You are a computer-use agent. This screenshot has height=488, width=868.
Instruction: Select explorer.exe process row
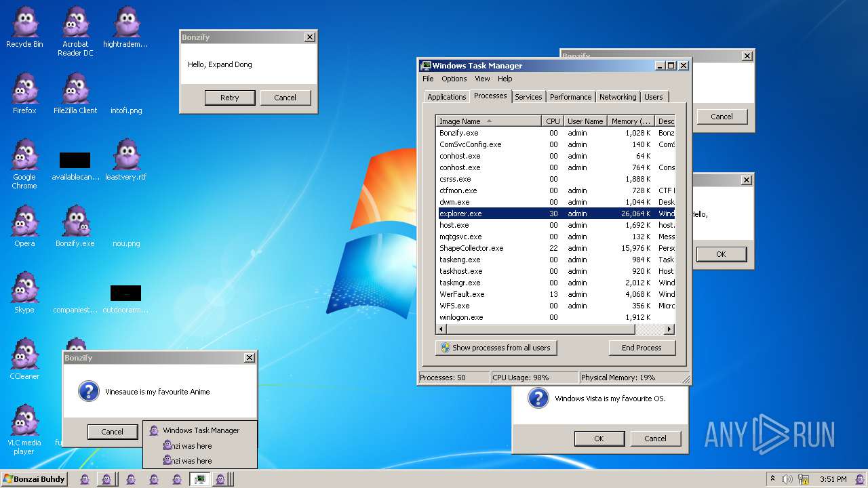click(x=555, y=213)
